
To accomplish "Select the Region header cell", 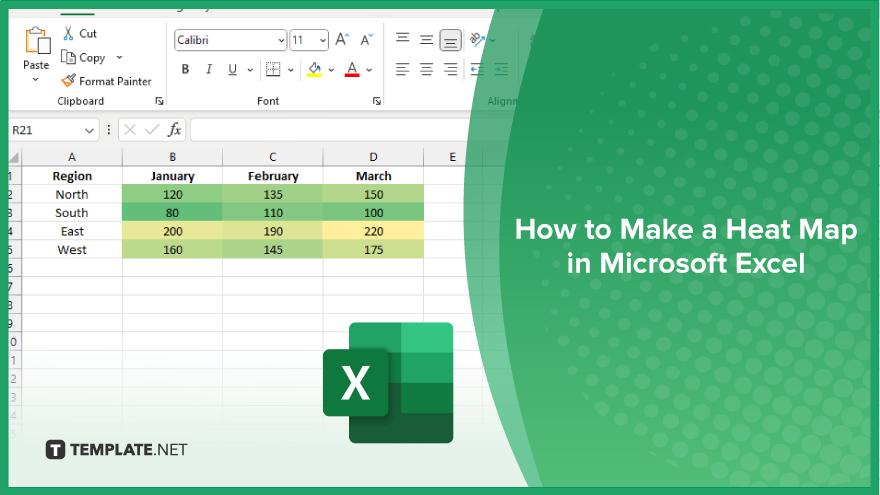I will tap(72, 176).
